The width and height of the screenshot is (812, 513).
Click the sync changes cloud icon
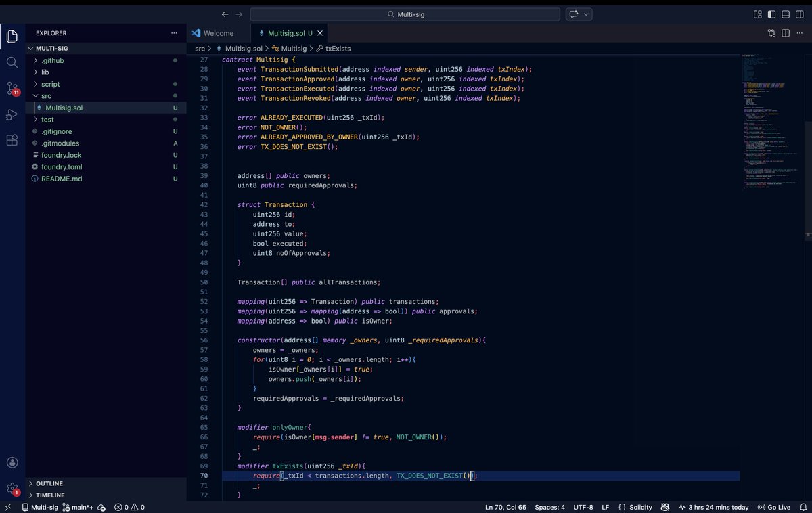tap(101, 507)
